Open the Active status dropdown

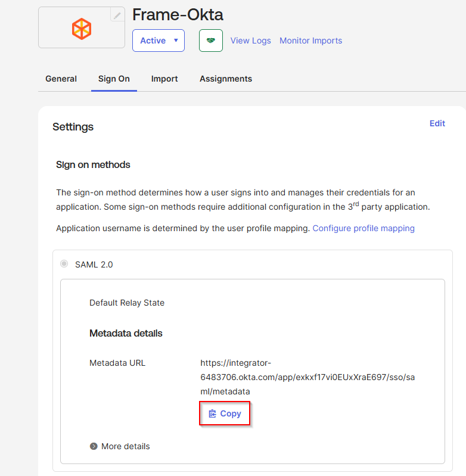point(159,41)
